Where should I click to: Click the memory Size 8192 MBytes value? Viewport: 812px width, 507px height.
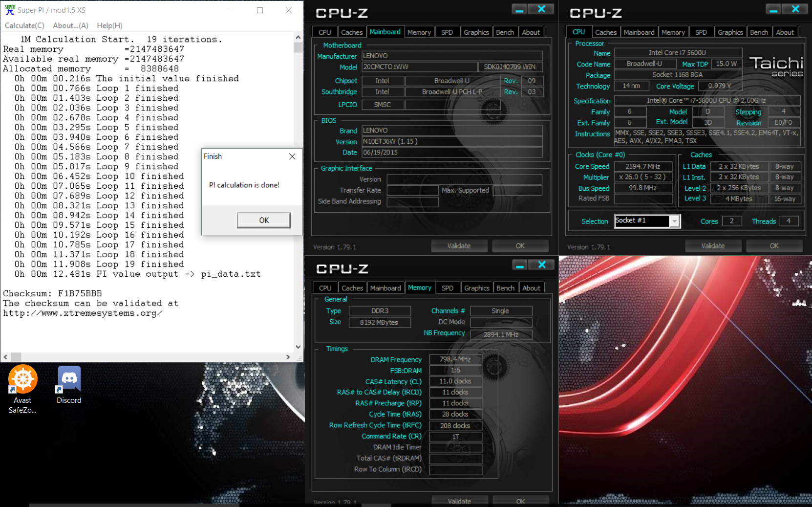[x=379, y=322]
